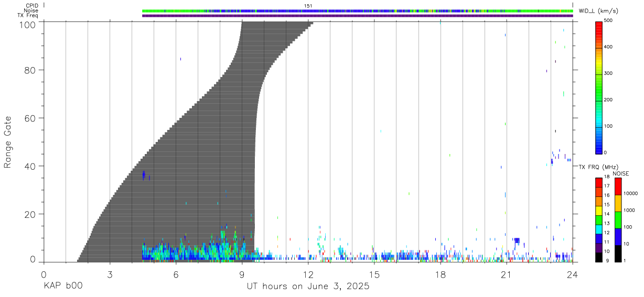Click the Noise row label at top
The width and height of the screenshot is (644, 297).
[31, 10]
